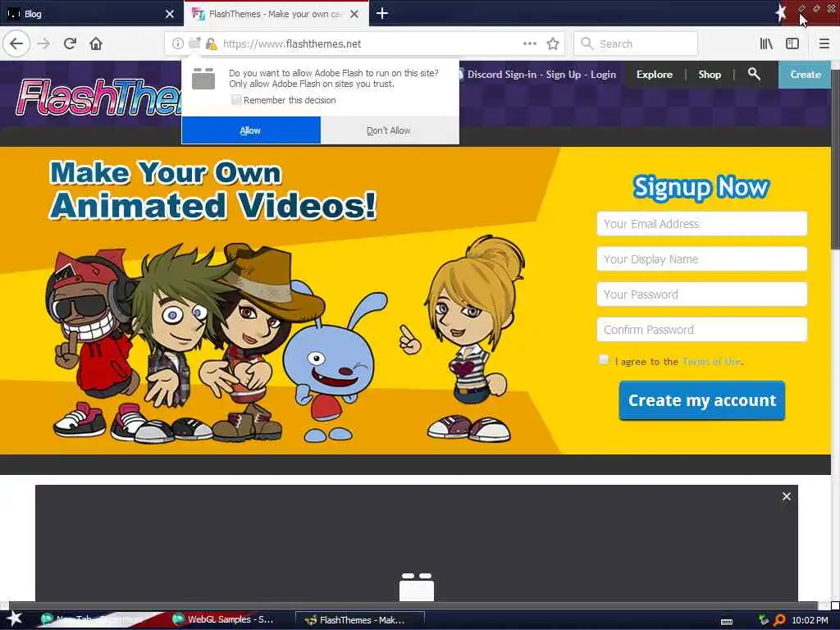Click the padlock security icon
The height and width of the screenshot is (630, 840).
tap(211, 43)
